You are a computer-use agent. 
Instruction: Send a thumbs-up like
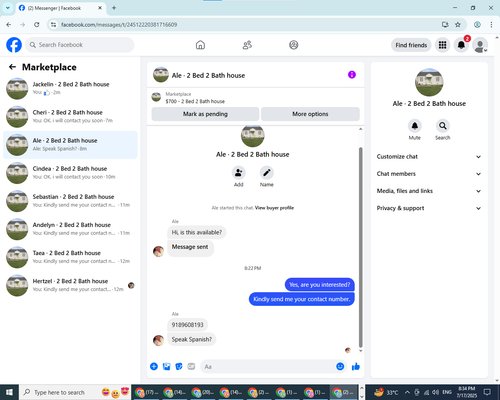click(356, 366)
